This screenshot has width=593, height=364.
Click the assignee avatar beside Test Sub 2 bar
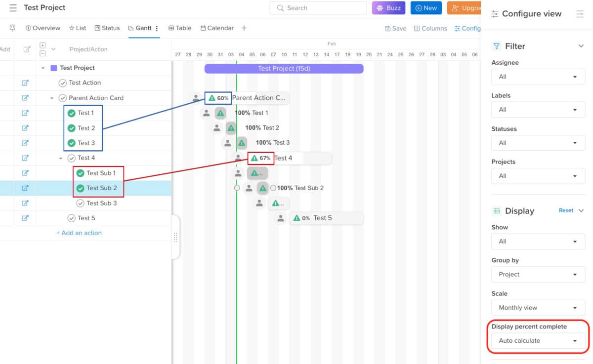(x=249, y=188)
